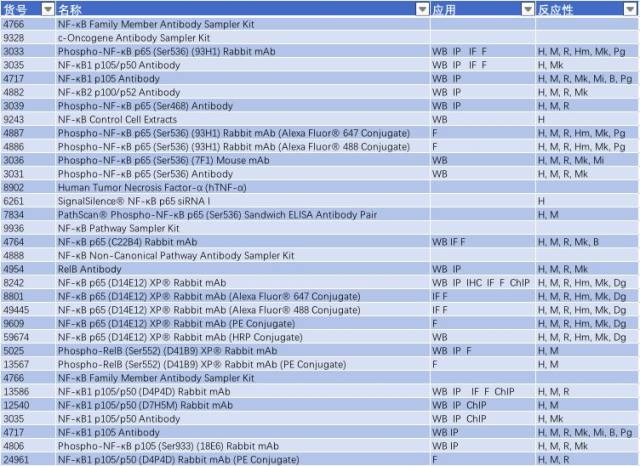Select catalog number 9609 cell
640x466 pixels.
28,324
